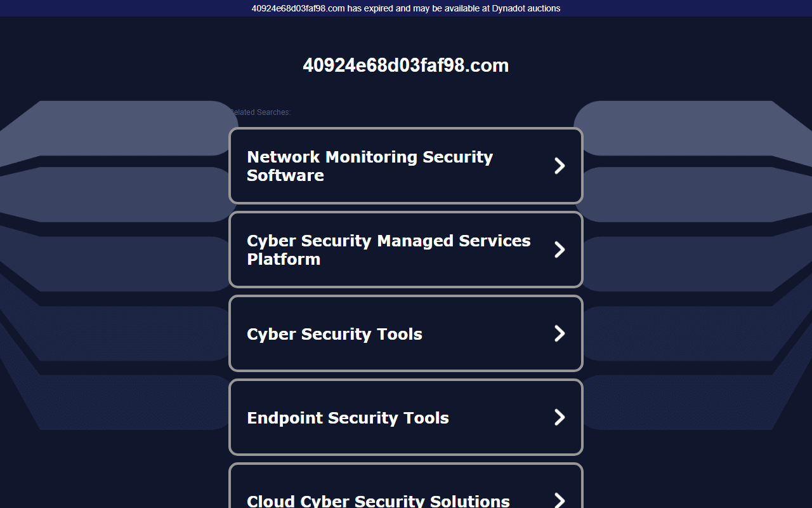Click the 40924e68d03faf98.com heading
This screenshot has width=812, height=508.
tap(406, 65)
